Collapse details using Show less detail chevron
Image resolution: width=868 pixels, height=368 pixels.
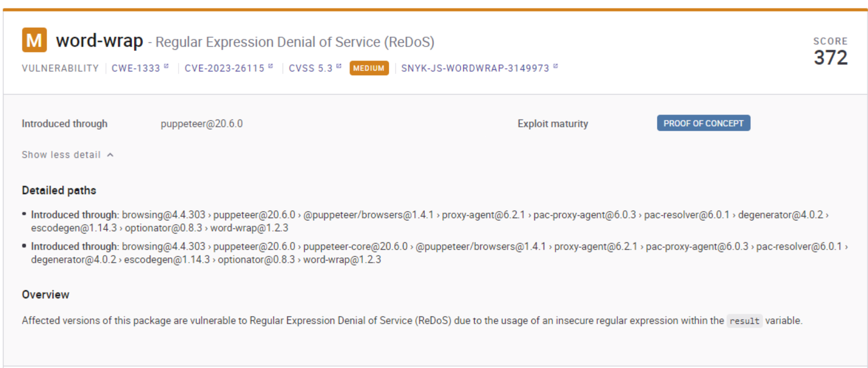point(110,154)
